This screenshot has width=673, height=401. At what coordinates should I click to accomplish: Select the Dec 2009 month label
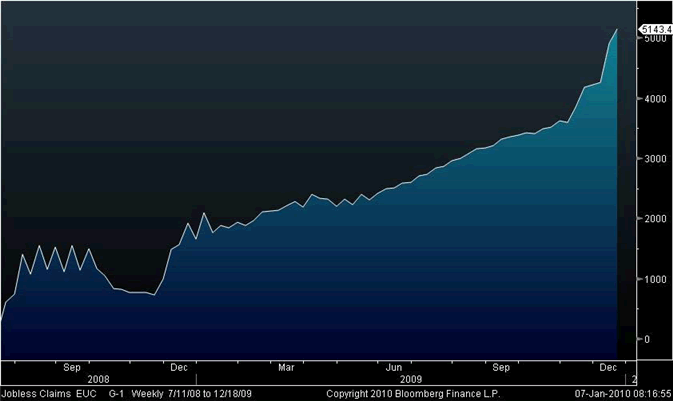click(x=608, y=368)
